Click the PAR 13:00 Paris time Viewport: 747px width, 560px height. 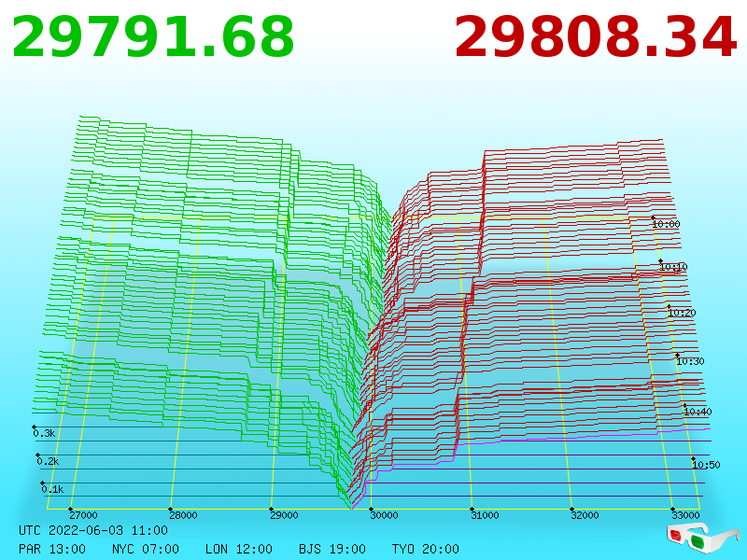pos(52,549)
